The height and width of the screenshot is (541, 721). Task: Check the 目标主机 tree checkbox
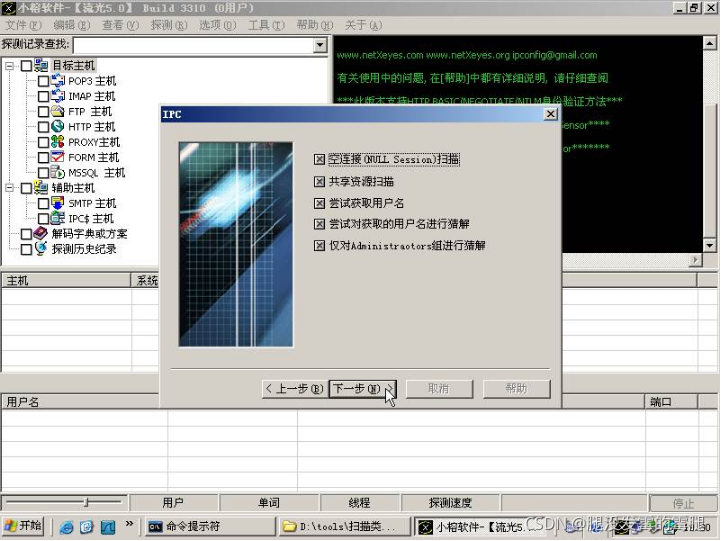click(x=27, y=66)
